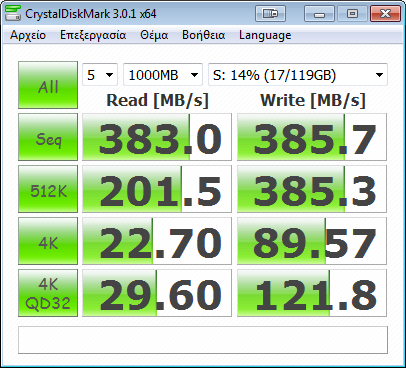Click the 512K write result 385.3

point(312,189)
